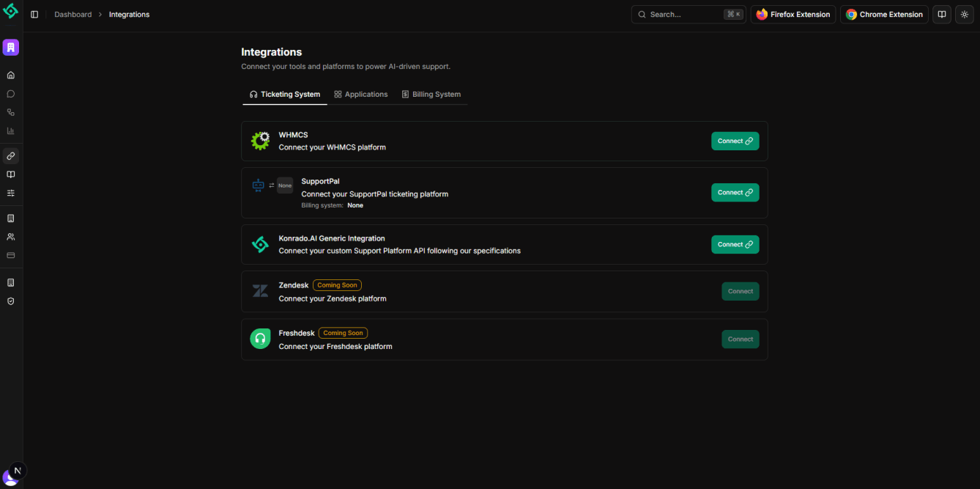980x489 pixels.
Task: Click the Konrado.AI Generic Integration logo
Action: click(260, 244)
